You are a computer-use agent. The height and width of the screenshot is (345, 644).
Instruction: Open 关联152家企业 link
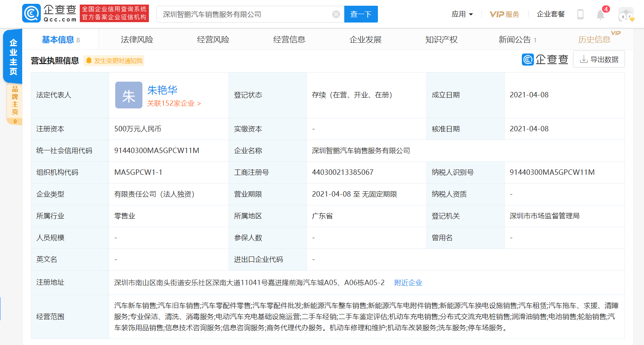tap(174, 103)
